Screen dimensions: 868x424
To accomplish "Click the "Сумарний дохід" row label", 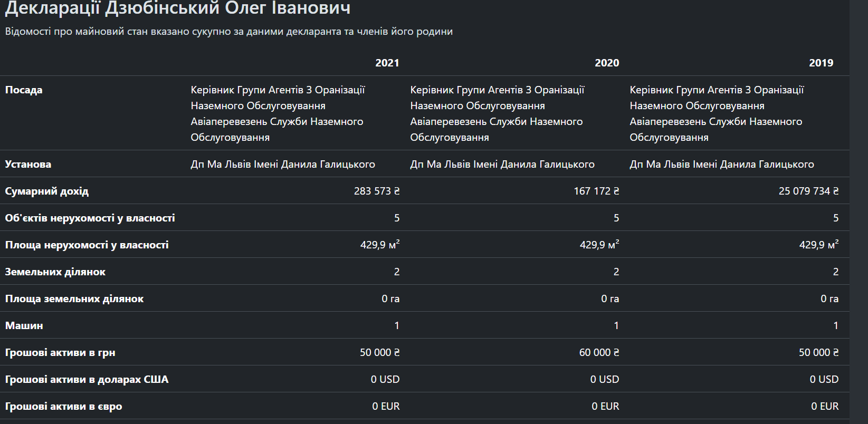I will point(46,191).
